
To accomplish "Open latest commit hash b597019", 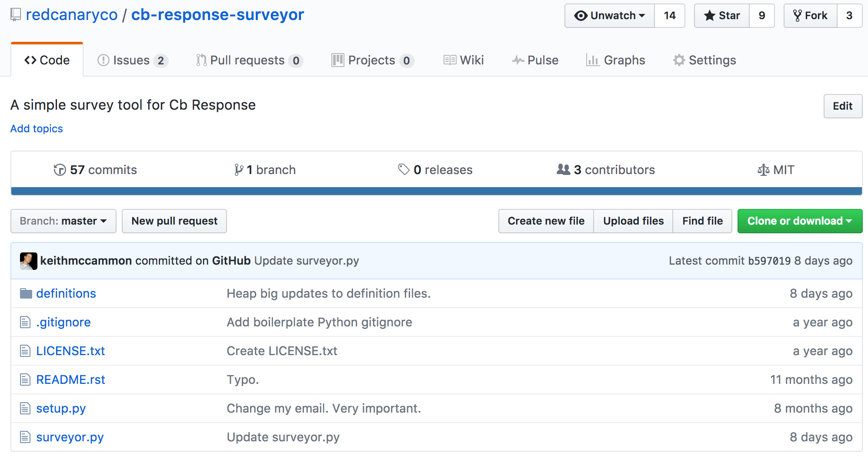I will click(x=769, y=261).
